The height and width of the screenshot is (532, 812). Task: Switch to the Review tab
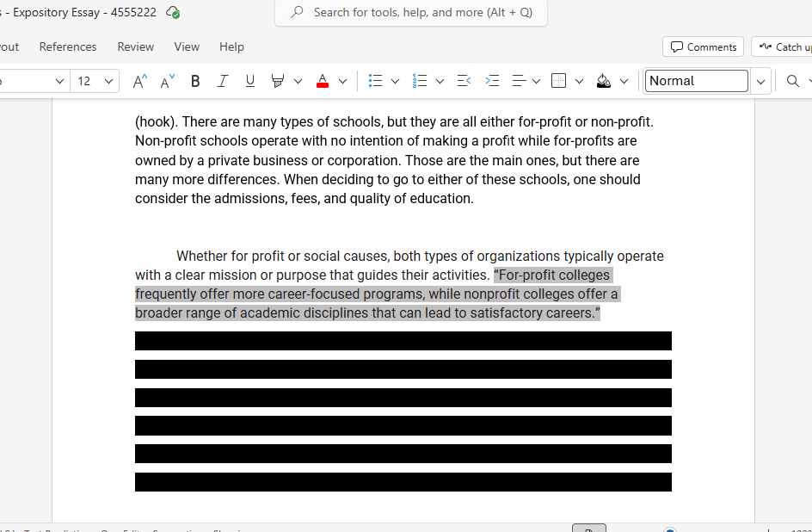136,46
